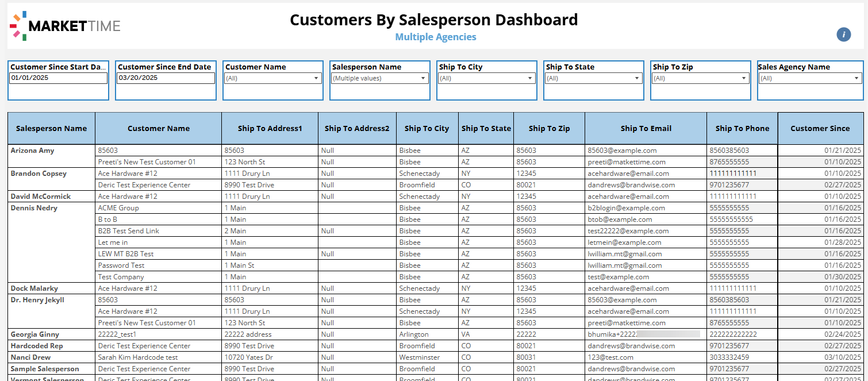Click the info icon in the header
The width and height of the screenshot is (868, 381).
pos(843,34)
